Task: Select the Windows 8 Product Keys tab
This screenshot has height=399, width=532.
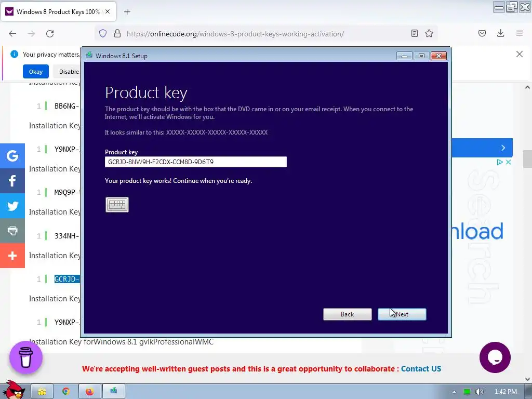Action: pyautogui.click(x=59, y=12)
